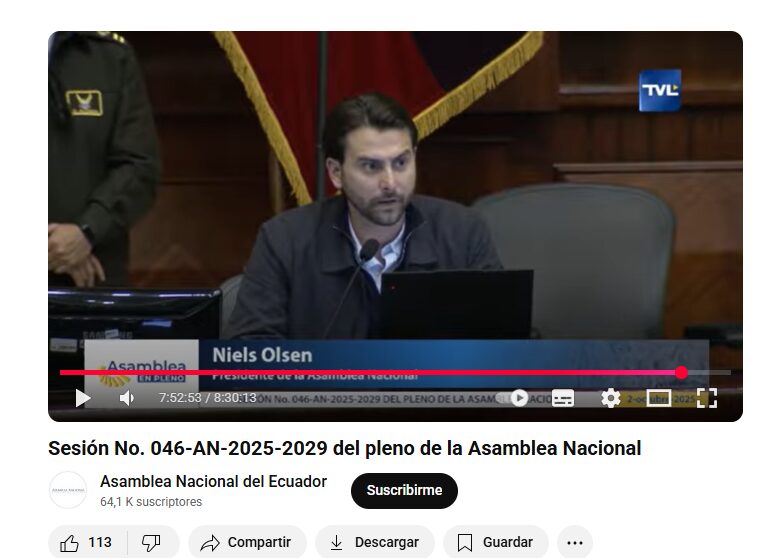Switch to theater mode view
This screenshot has width=767, height=558.
[x=658, y=398]
